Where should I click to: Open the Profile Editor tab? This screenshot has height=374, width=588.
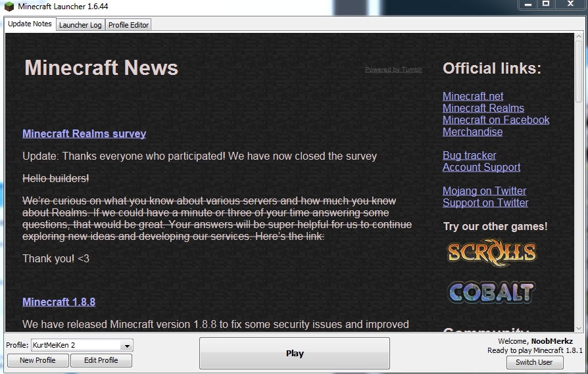coord(128,25)
